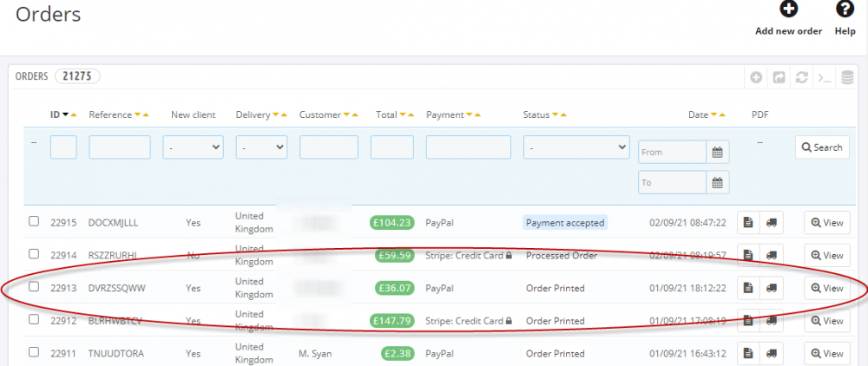This screenshot has height=366, width=868.
Task: Open calendar picker for From date
Action: click(x=718, y=152)
